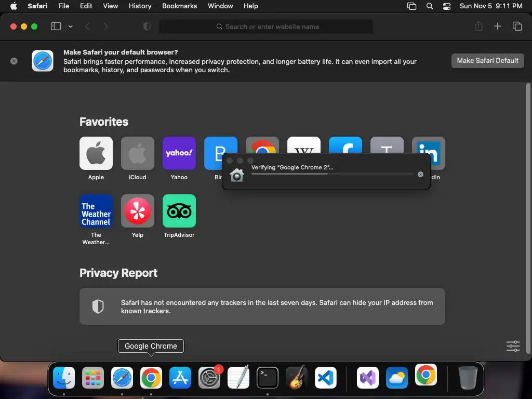This screenshot has width=532, height=399.
Task: Open the Edit menu
Action: tap(86, 6)
